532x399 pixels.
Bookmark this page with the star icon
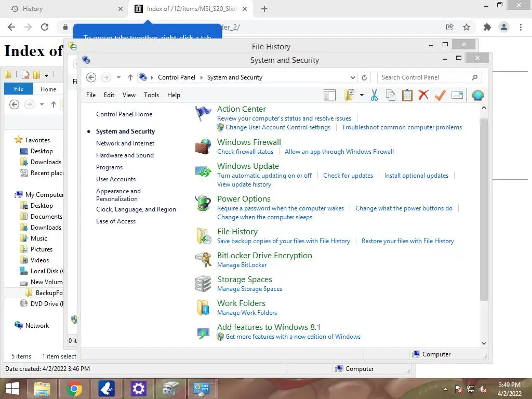tap(467, 27)
